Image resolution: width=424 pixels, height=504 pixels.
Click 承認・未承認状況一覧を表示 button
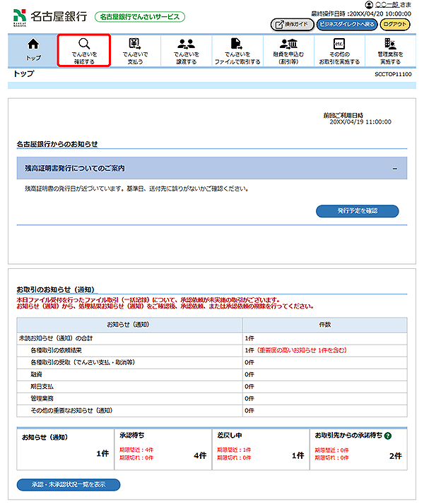pyautogui.click(x=69, y=485)
